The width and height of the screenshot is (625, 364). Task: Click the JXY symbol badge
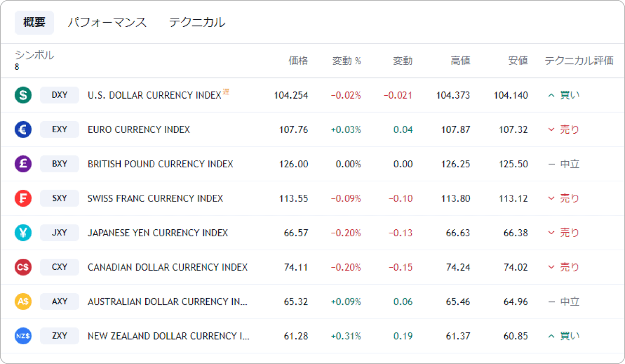pos(60,233)
